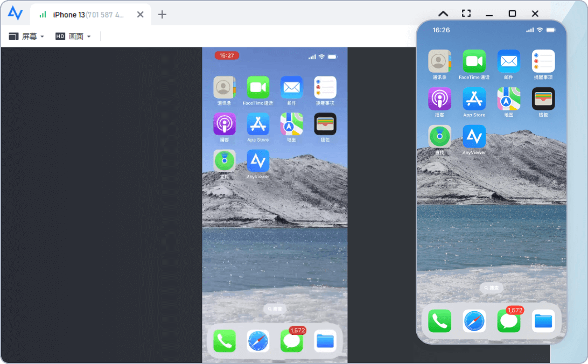Open App Store in the center mirrored screen

pos(258,124)
